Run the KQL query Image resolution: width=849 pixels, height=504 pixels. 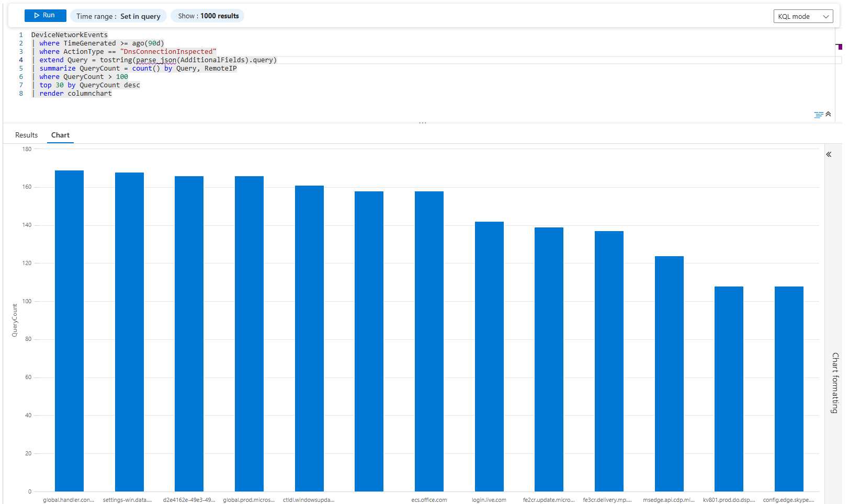pos(45,16)
